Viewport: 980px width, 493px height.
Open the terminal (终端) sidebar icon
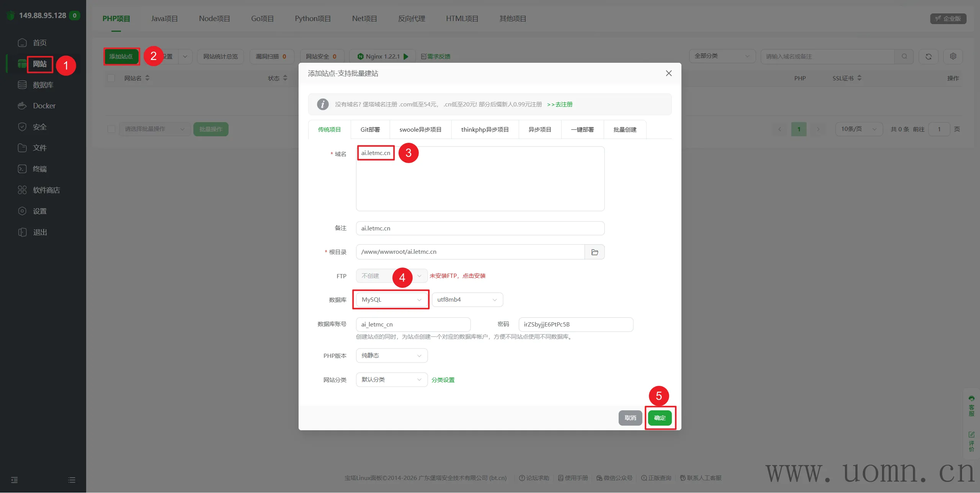[x=22, y=169]
